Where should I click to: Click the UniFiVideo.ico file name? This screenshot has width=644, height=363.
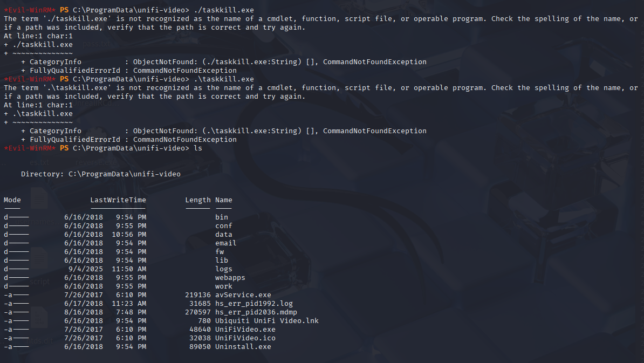click(x=245, y=338)
